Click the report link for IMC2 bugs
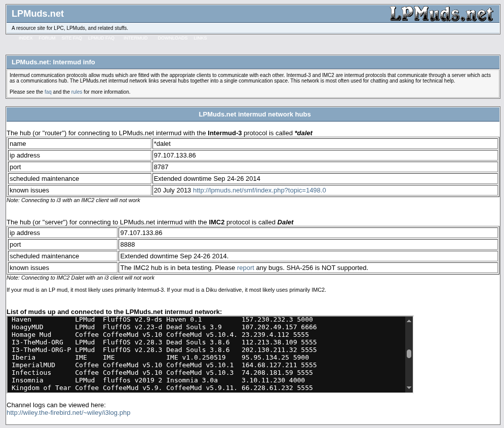This screenshot has width=504, height=428. tap(246, 267)
